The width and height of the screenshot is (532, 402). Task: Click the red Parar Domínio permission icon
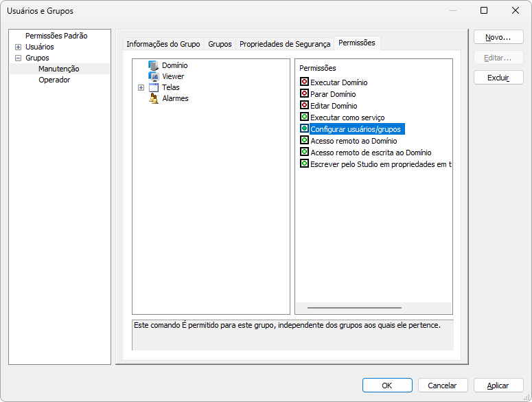(x=304, y=93)
